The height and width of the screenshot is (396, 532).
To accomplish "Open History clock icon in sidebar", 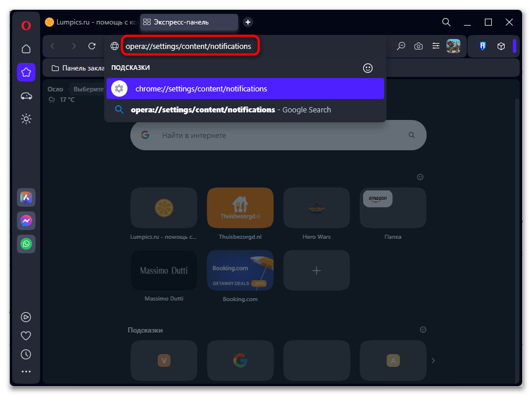I will click(26, 354).
